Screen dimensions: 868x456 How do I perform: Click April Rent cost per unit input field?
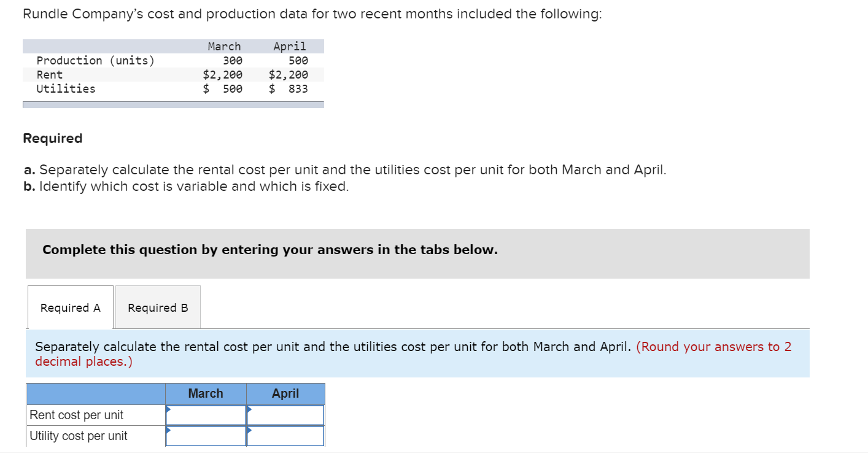285,415
